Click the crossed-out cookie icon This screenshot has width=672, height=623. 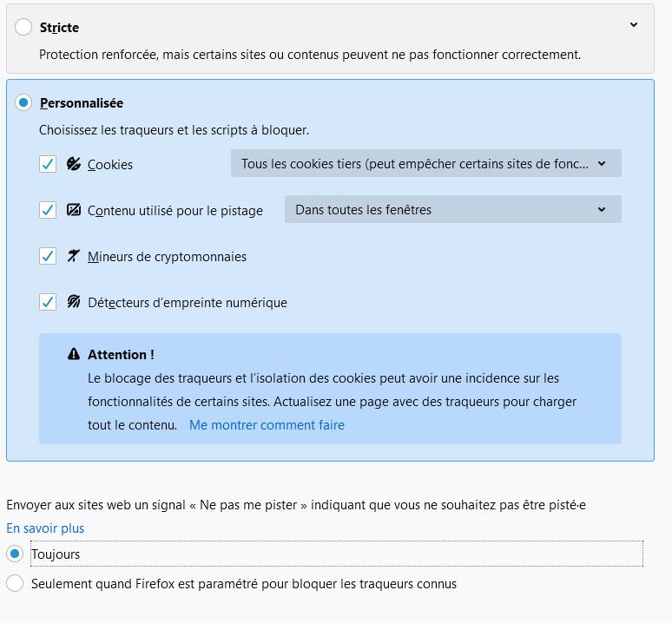(x=74, y=164)
